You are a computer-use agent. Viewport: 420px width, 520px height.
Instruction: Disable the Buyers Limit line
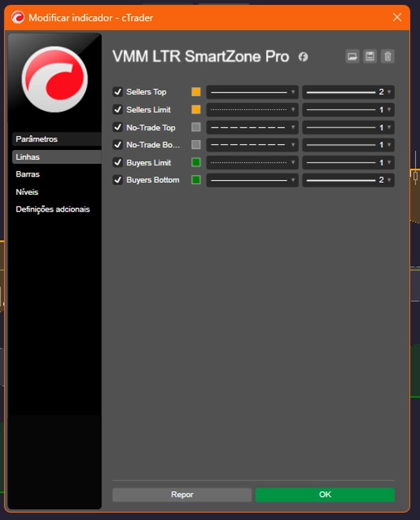(x=118, y=162)
